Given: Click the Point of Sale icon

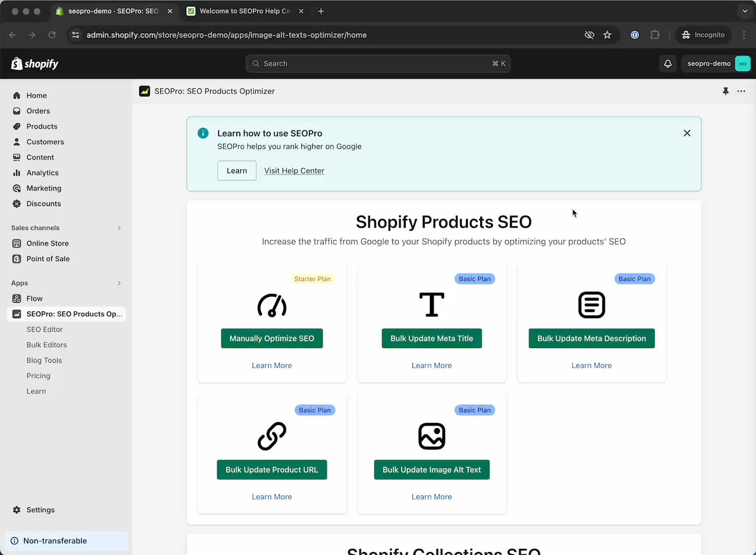Looking at the screenshot, I should (x=17, y=259).
